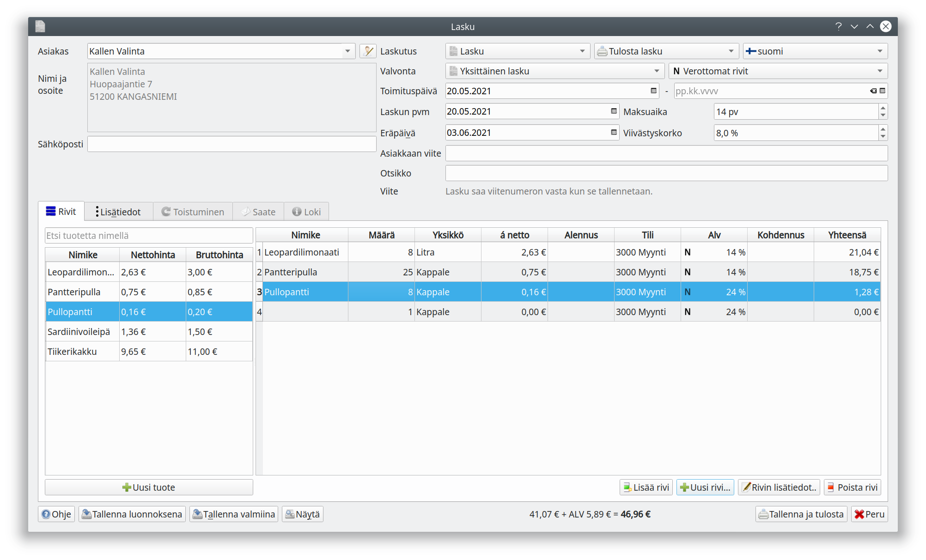This screenshot has height=560, width=926.
Task: Click Tallenna valmiina button
Action: point(234,514)
